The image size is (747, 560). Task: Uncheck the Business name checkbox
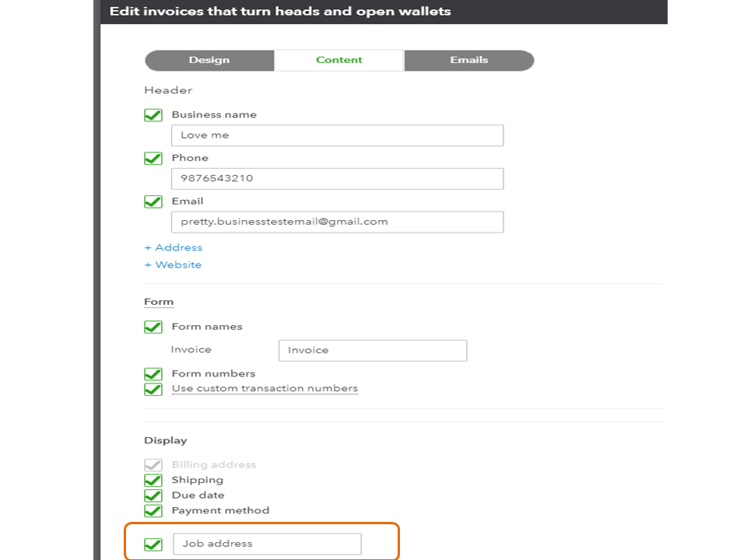tap(153, 115)
